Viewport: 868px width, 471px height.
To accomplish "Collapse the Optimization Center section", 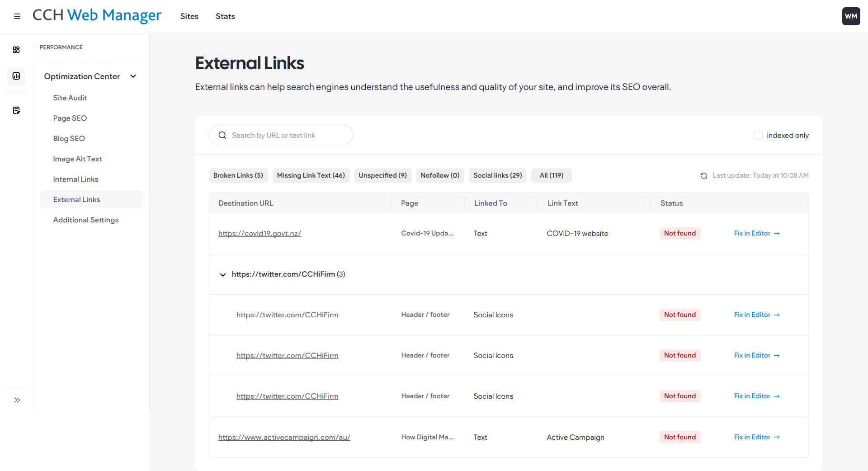I will [133, 76].
